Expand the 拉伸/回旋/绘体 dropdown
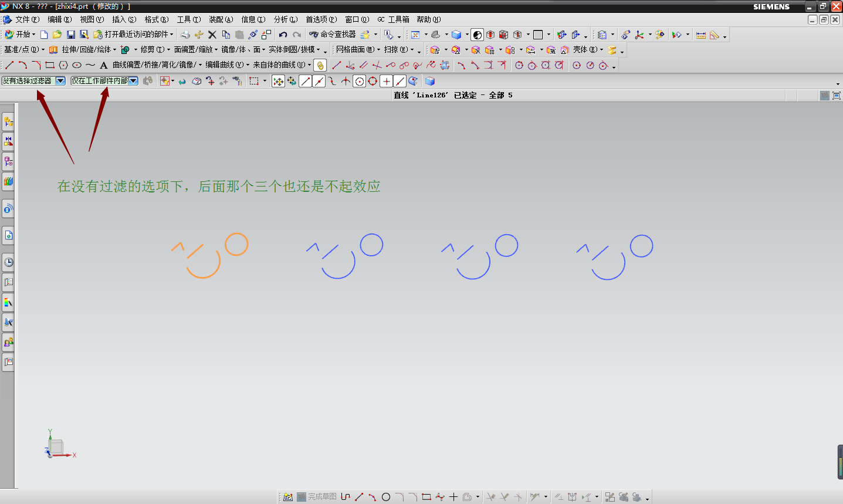843x504 pixels. [x=83, y=50]
